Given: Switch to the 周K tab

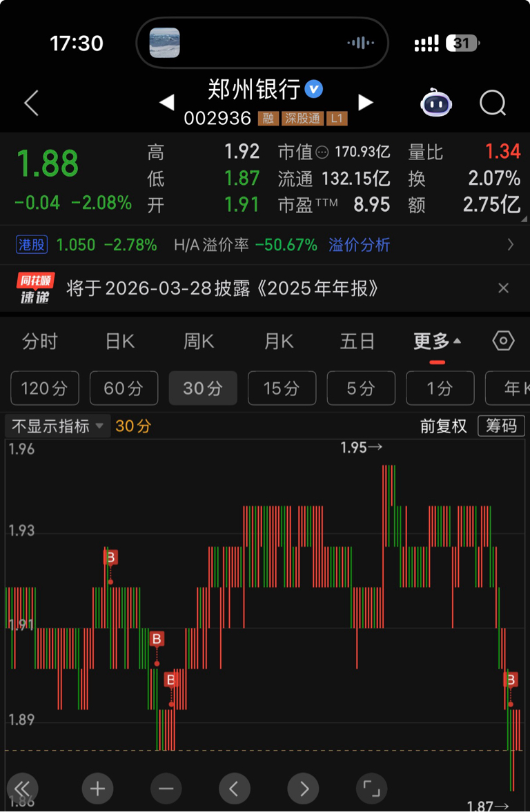Looking at the screenshot, I should pos(199,341).
